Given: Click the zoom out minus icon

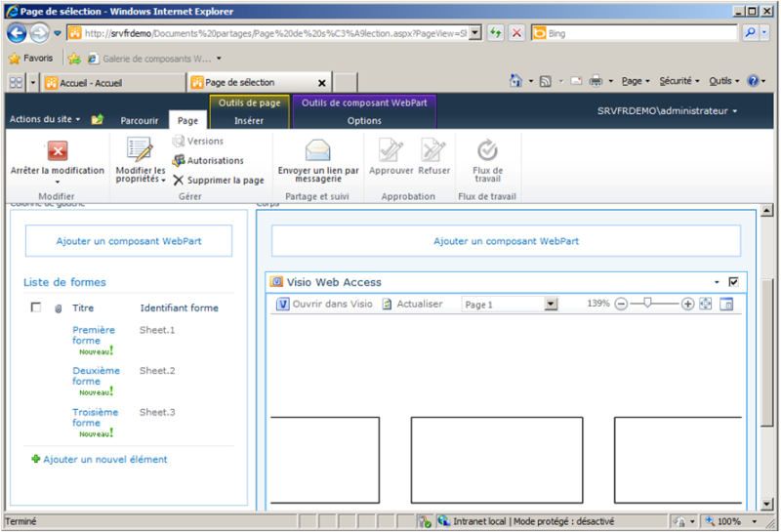Looking at the screenshot, I should (x=621, y=304).
